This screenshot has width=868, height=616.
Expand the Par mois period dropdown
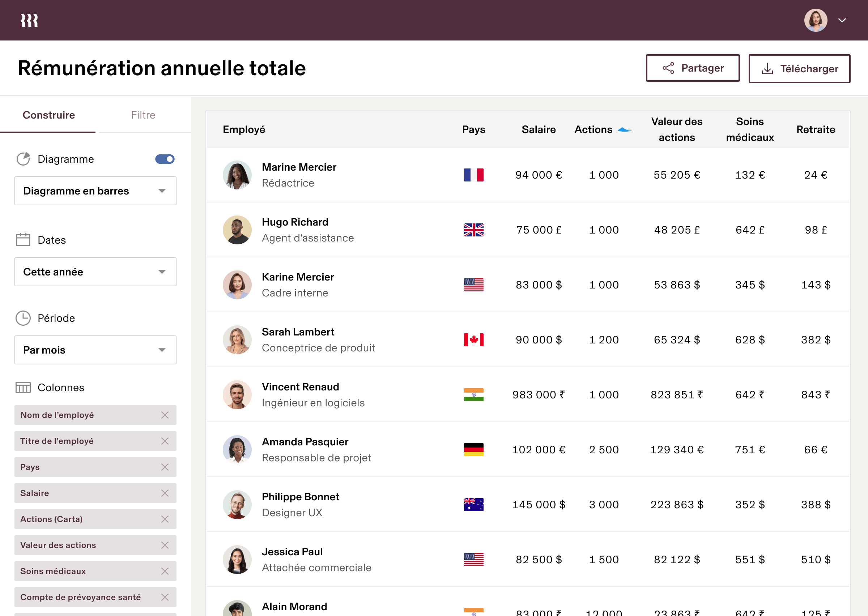click(x=95, y=350)
